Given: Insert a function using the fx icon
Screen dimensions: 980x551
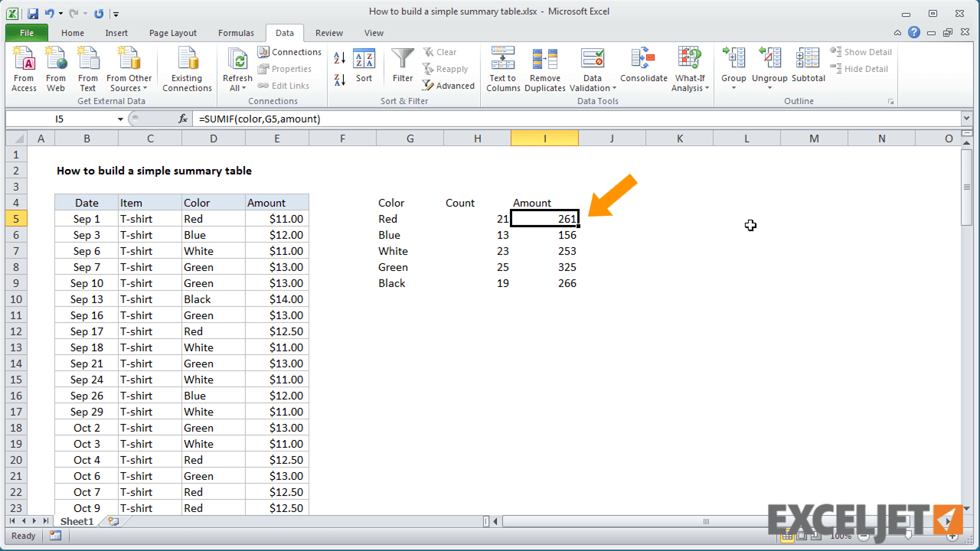Looking at the screenshot, I should click(182, 119).
